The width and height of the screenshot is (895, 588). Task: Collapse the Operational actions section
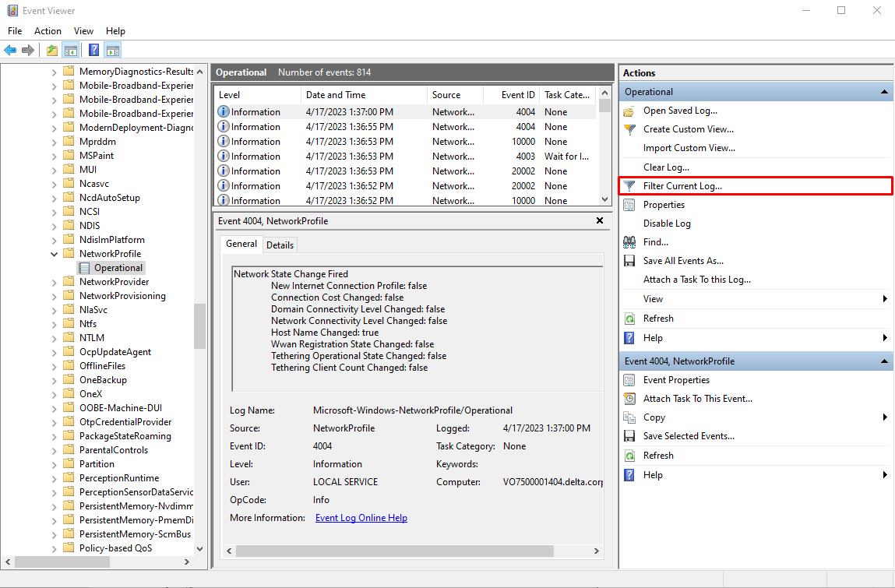(x=884, y=91)
